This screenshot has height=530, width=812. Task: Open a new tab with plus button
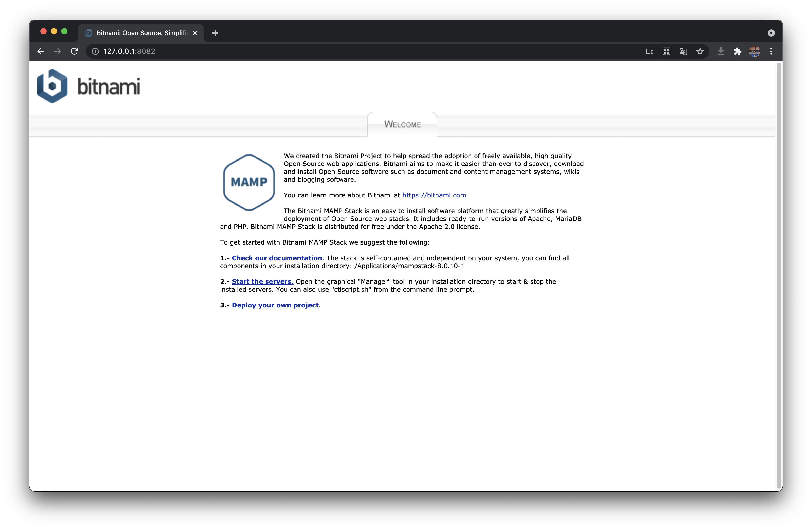[215, 33]
